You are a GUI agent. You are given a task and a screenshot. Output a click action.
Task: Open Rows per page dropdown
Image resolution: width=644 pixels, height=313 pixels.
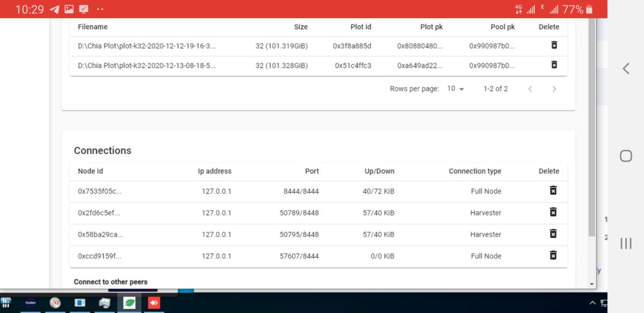point(456,88)
